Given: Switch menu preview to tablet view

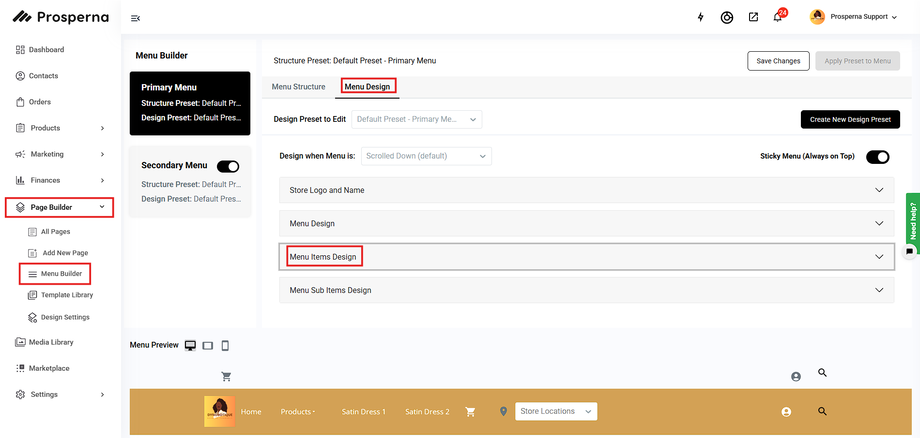Looking at the screenshot, I should (x=208, y=345).
